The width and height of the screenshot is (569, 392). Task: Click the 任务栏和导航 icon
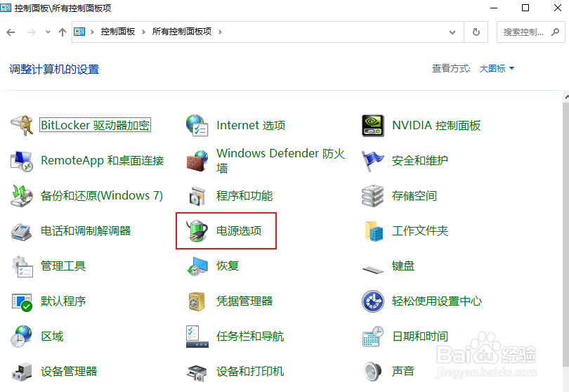click(x=197, y=336)
